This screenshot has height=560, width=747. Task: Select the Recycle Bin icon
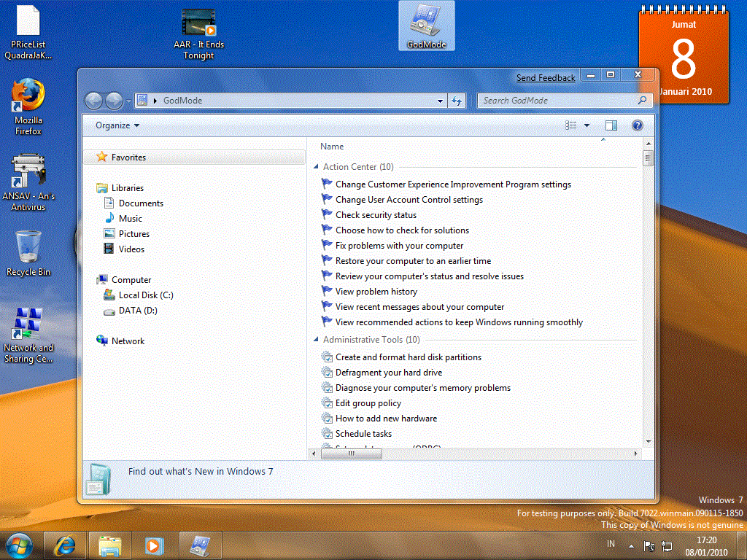(28, 253)
